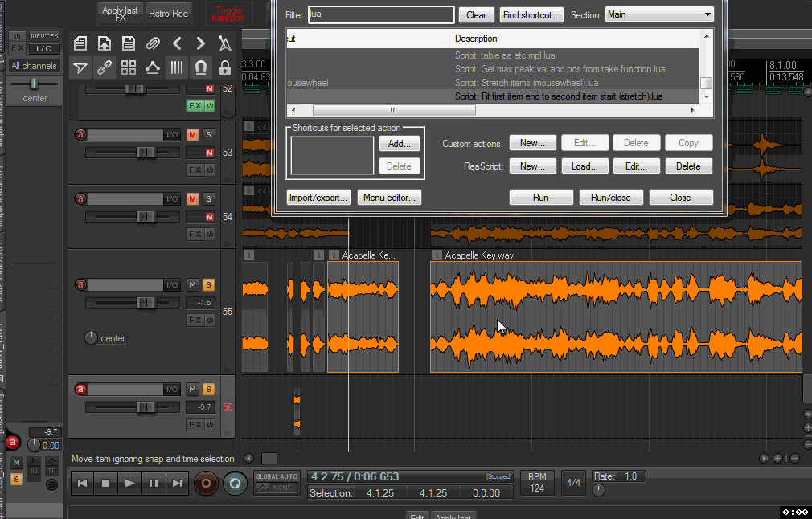Open the 4/4 time signature selector
Screen dimensions: 812x519
[x=573, y=483]
